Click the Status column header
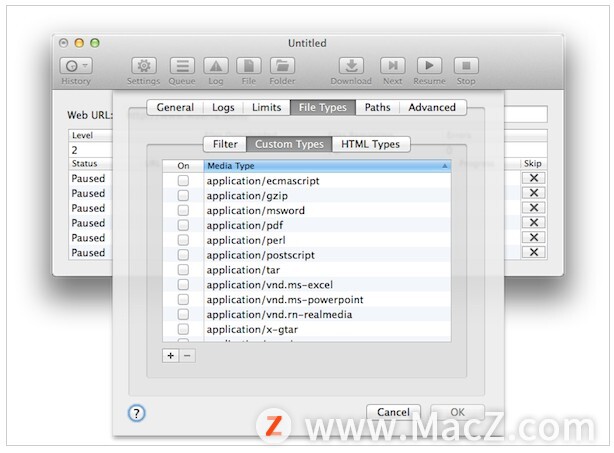The image size is (614, 453). coord(90,164)
